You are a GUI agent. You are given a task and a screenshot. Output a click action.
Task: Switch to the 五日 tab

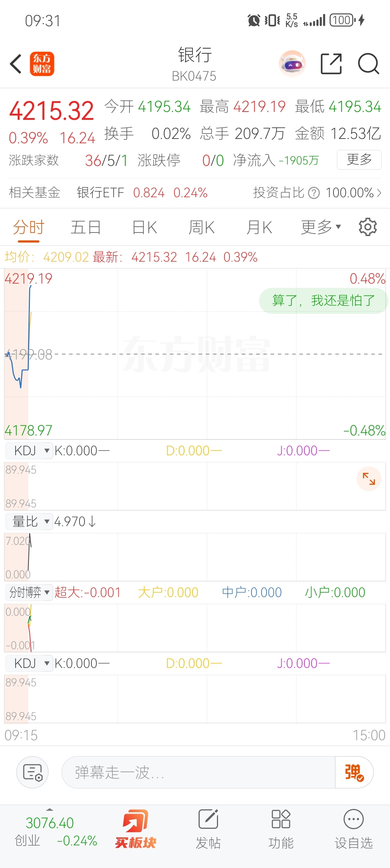(86, 227)
